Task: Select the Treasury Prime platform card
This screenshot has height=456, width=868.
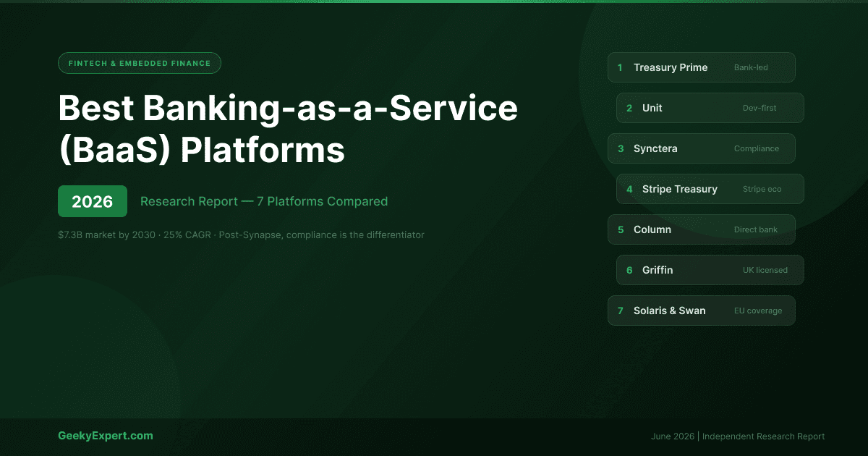Action: click(702, 67)
